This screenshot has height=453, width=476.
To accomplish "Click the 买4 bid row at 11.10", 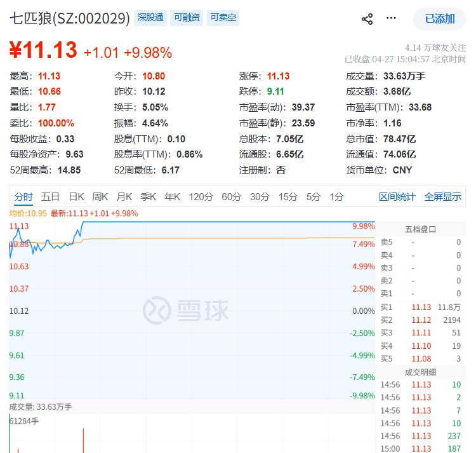I will click(420, 346).
